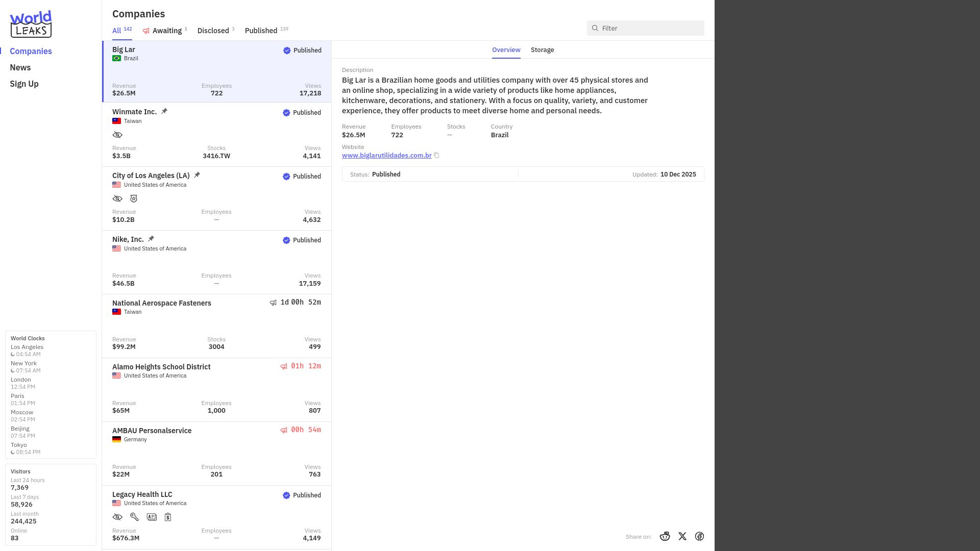
Task: Go to News in sidebar
Action: coord(20,67)
